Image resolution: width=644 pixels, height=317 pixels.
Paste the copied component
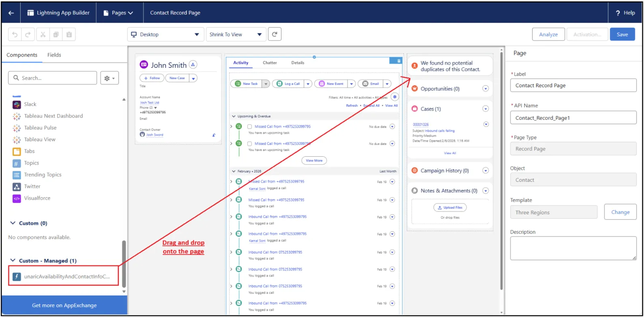point(69,35)
